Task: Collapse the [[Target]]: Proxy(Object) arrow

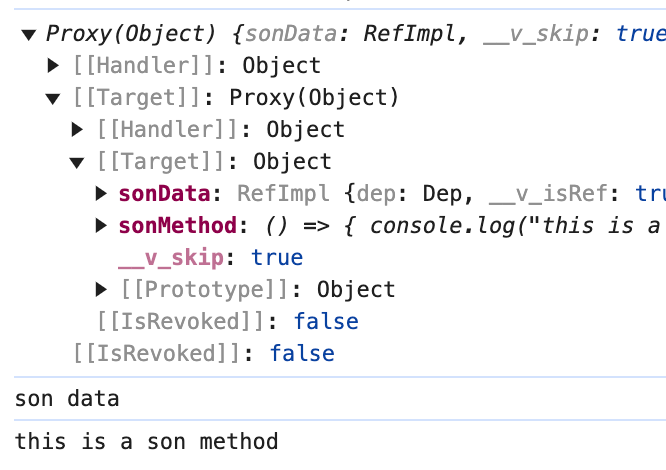Action: [x=54, y=98]
